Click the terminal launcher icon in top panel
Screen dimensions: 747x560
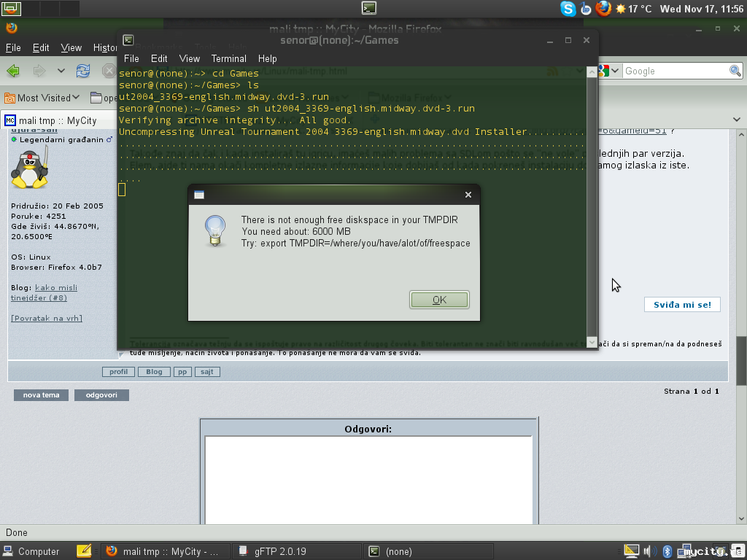pos(368,7)
